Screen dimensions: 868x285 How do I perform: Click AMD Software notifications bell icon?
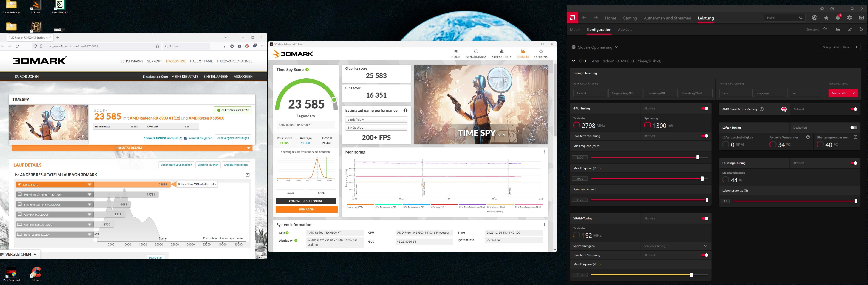[838, 18]
